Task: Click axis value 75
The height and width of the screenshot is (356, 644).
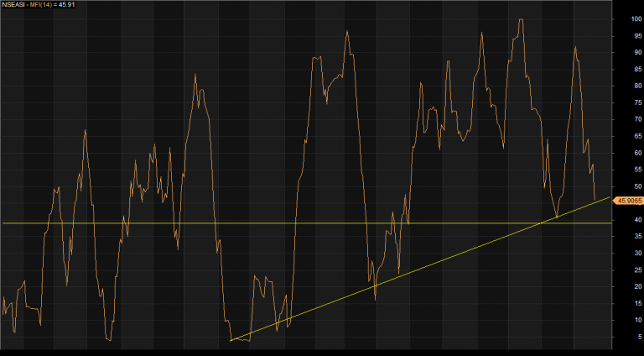Action: tap(638, 102)
